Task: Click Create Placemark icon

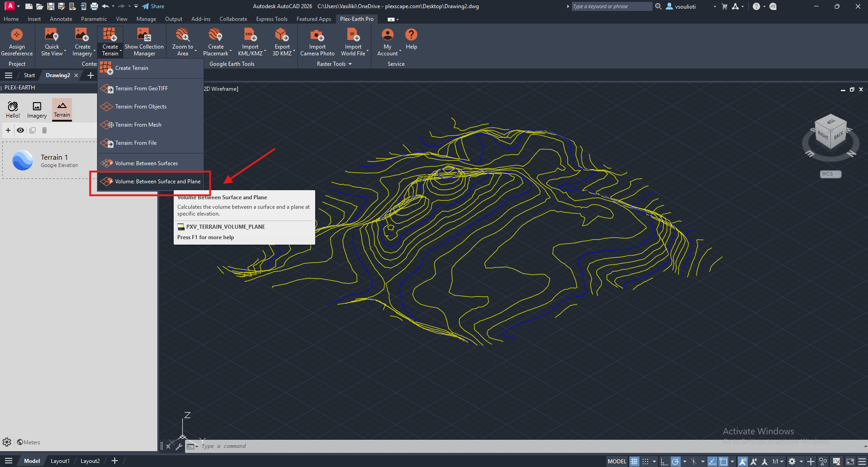Action: [215, 35]
